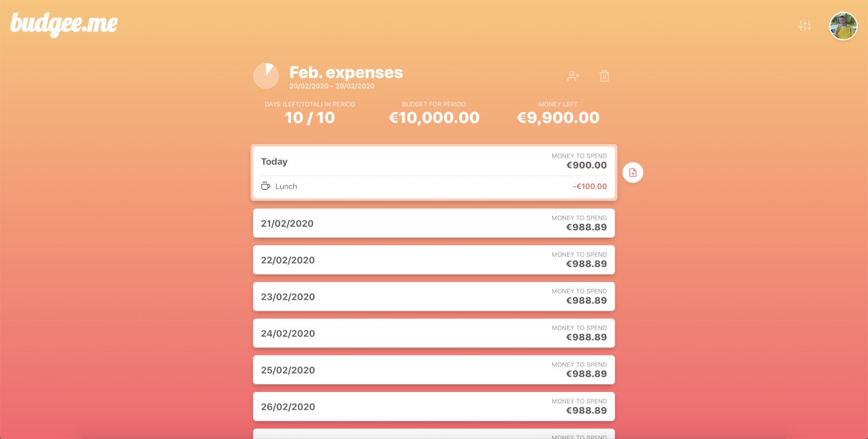Click the budgee.me logo
The width and height of the screenshot is (868, 439).
coord(64,24)
